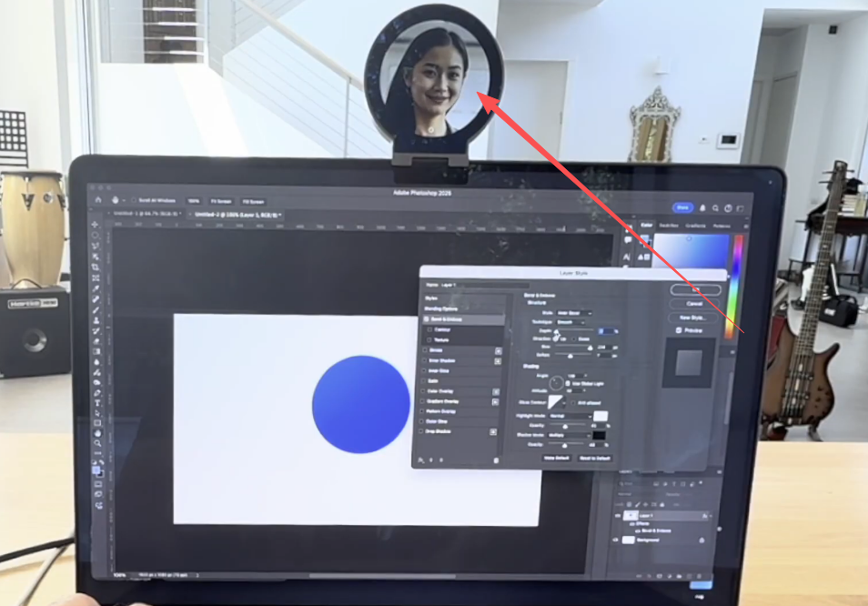Hide Layer 1 using its eye icon
This screenshot has width=868, height=606.
[x=618, y=516]
